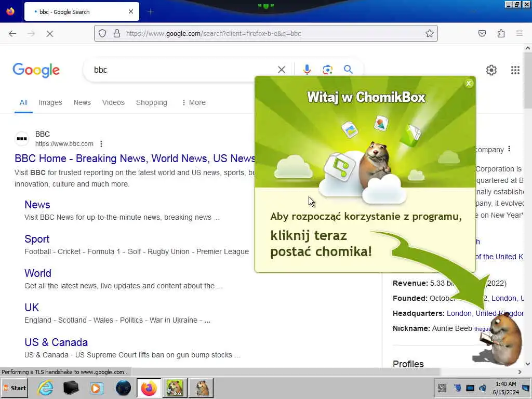Go back to the previous page
Screen dimensions: 532x399
(x=12, y=34)
